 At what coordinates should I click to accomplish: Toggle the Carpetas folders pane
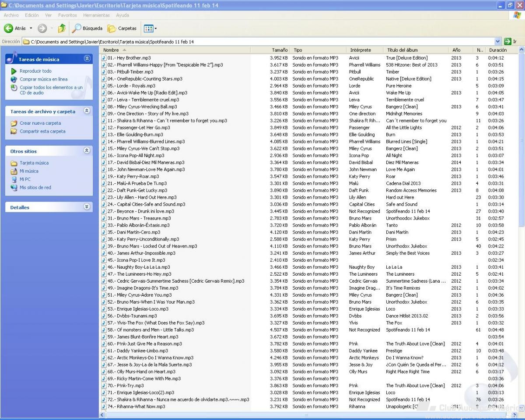point(122,28)
